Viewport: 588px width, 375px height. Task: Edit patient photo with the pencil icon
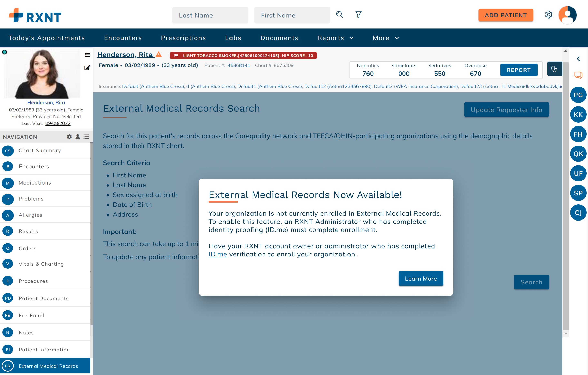[87, 68]
